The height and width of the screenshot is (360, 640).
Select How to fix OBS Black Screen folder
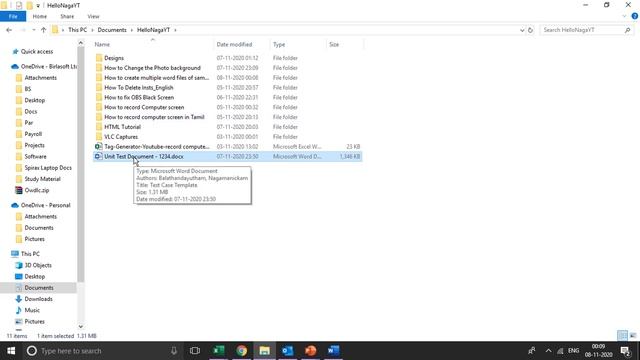point(139,97)
